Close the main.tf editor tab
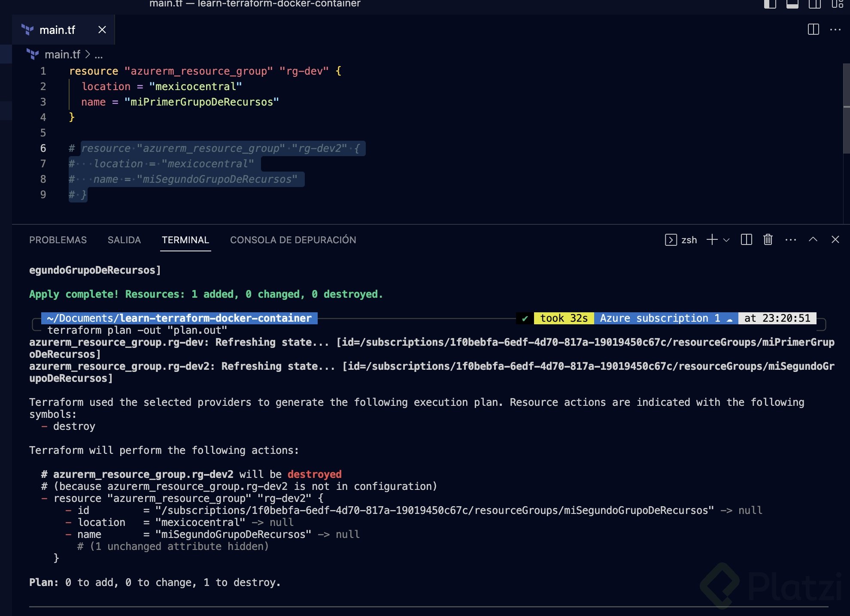Image resolution: width=850 pixels, height=616 pixels. (102, 30)
